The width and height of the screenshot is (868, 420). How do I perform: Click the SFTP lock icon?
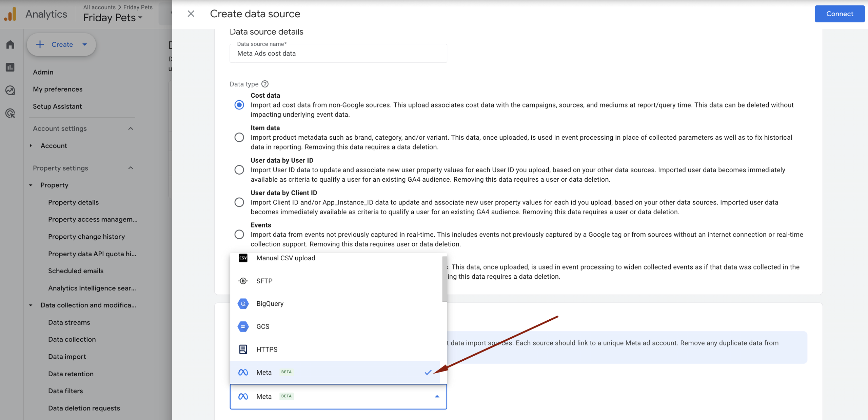click(243, 281)
